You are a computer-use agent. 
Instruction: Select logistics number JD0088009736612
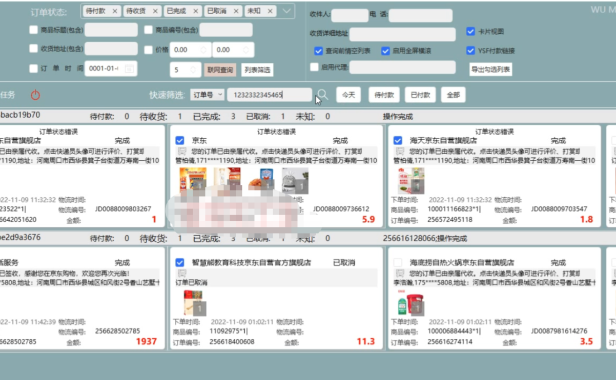coord(341,209)
